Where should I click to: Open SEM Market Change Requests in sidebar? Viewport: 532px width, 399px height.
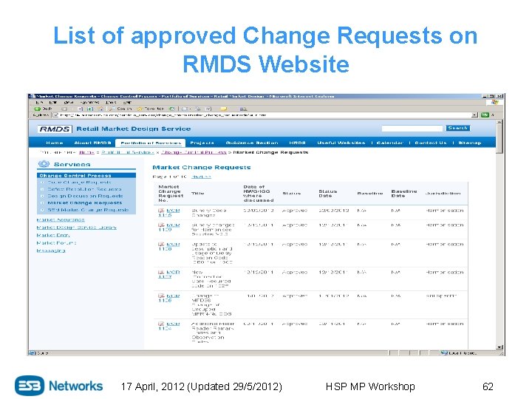pyautogui.click(x=88, y=210)
